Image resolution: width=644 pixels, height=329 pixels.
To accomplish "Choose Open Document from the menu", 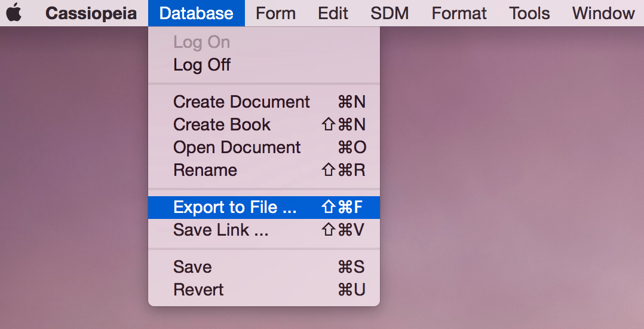I will [263, 147].
